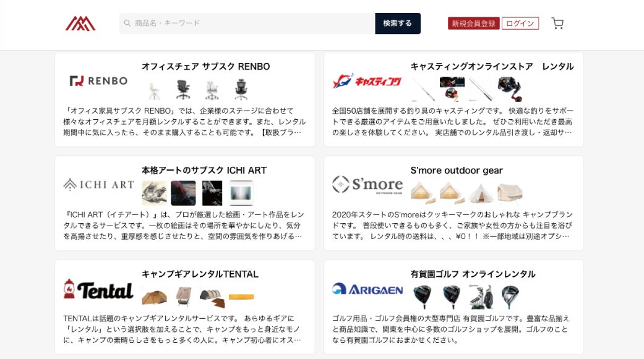The width and height of the screenshot is (644, 359).
Task: Select first ink painting thumbnail in ICHI ART
Action: click(x=155, y=193)
